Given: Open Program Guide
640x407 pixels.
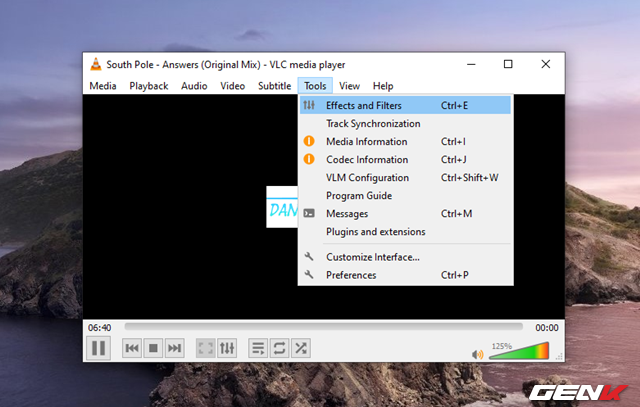Looking at the screenshot, I should [x=405, y=195].
